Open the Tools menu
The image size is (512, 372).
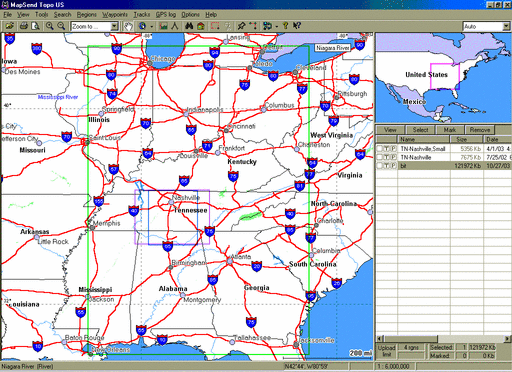click(x=42, y=15)
